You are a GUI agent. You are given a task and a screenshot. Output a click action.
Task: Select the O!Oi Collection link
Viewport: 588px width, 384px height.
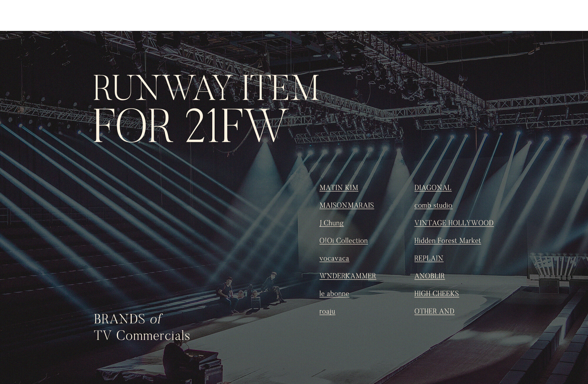344,241
